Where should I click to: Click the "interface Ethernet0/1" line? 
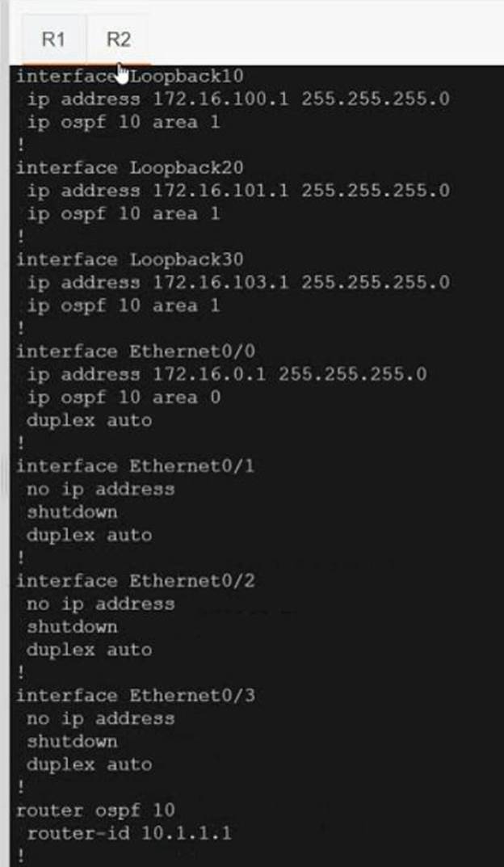point(135,466)
